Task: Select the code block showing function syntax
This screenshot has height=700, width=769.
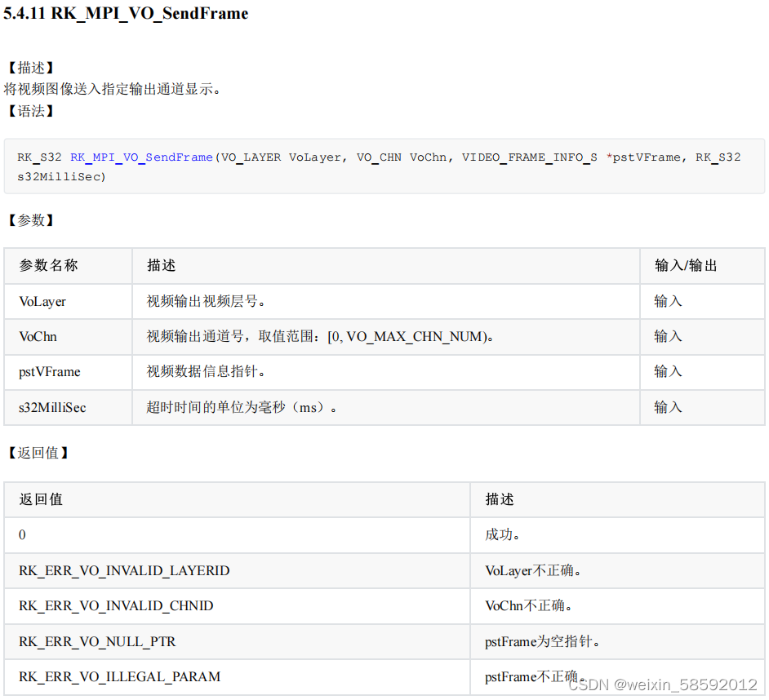Action: click(x=384, y=166)
